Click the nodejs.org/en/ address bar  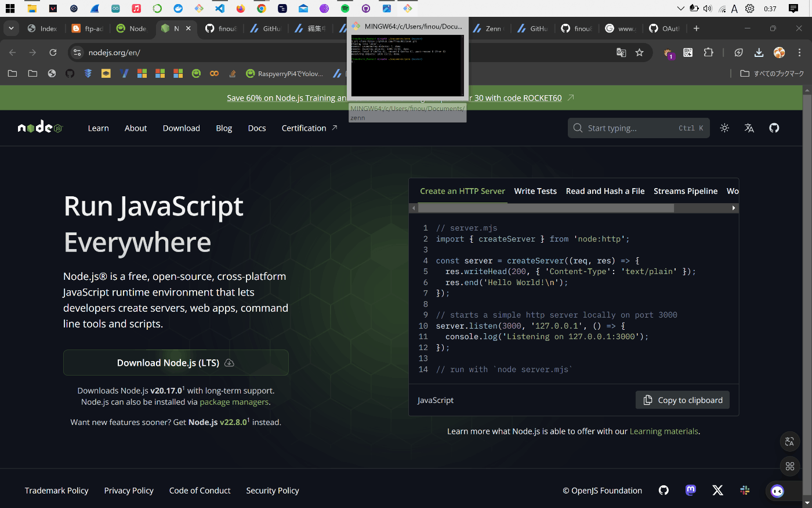tap(114, 52)
